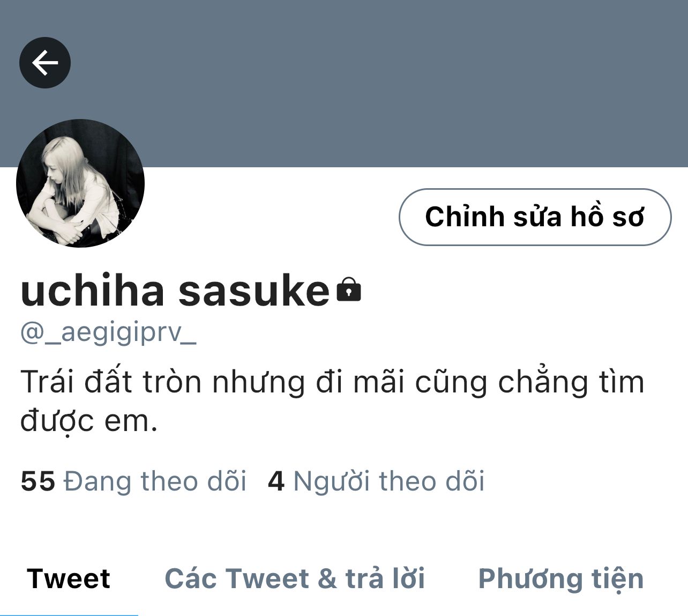This screenshot has height=616, width=688.
Task: Click the second bio line được em.
Action: [89, 421]
